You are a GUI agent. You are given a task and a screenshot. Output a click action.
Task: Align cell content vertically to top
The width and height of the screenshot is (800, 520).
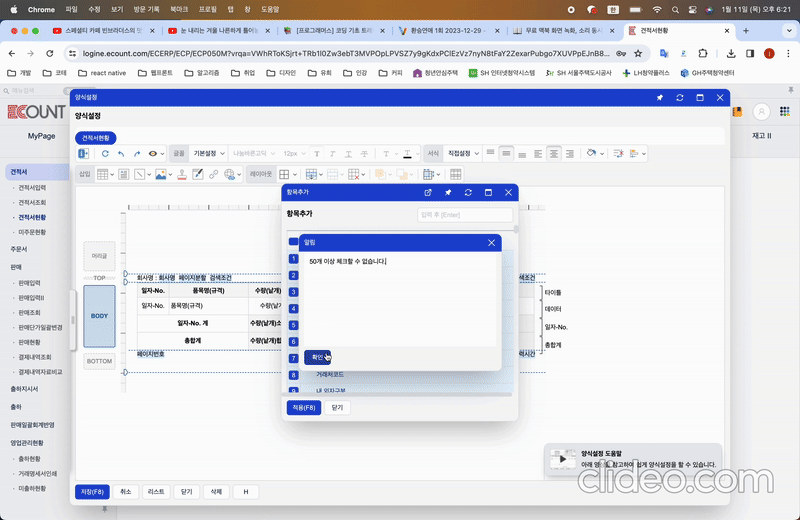490,154
